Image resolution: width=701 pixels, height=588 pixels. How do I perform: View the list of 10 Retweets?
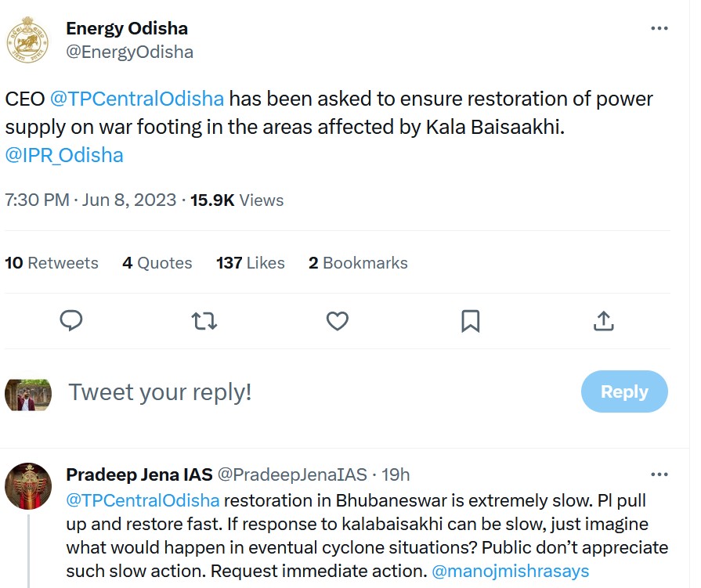[52, 263]
